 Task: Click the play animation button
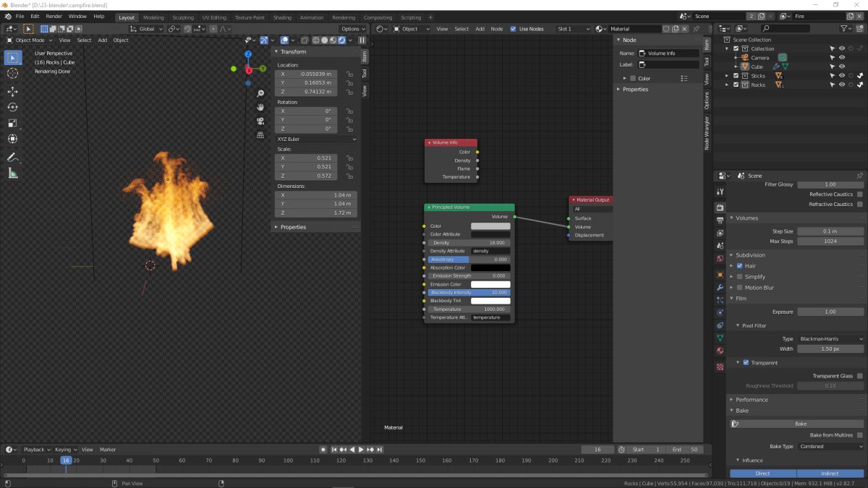pyautogui.click(x=362, y=450)
